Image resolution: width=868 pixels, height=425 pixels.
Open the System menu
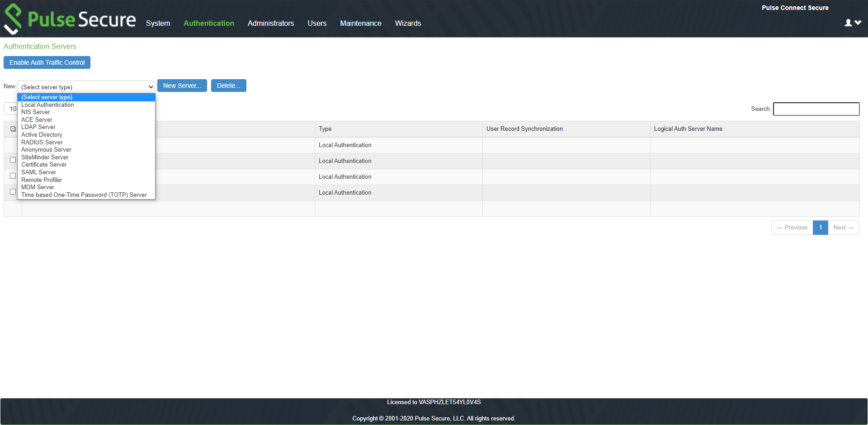158,23
